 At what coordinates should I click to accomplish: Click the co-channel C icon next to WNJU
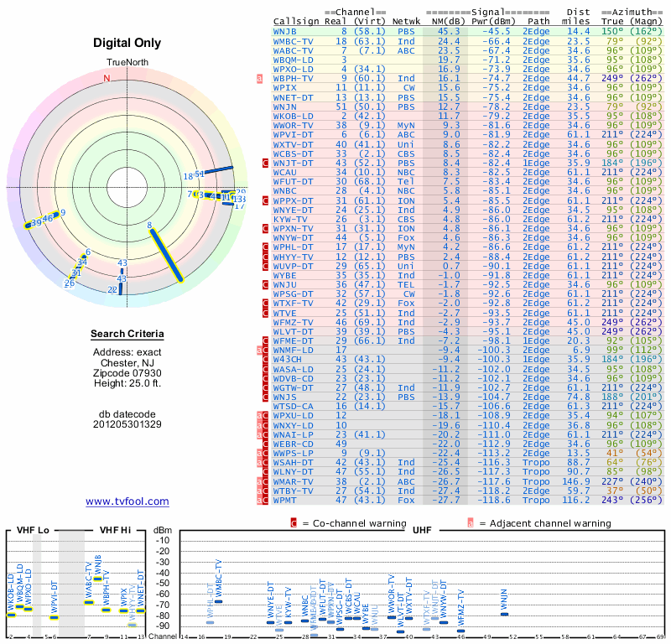pyautogui.click(x=266, y=284)
